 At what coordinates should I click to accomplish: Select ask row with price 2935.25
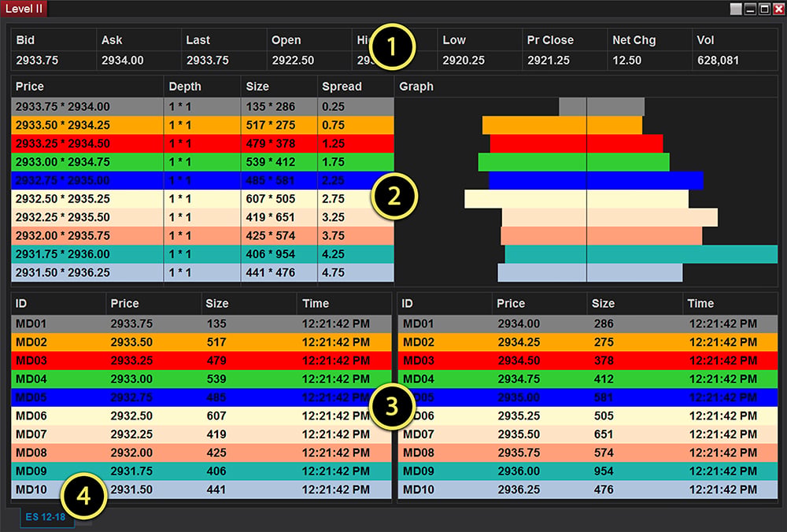coord(588,416)
